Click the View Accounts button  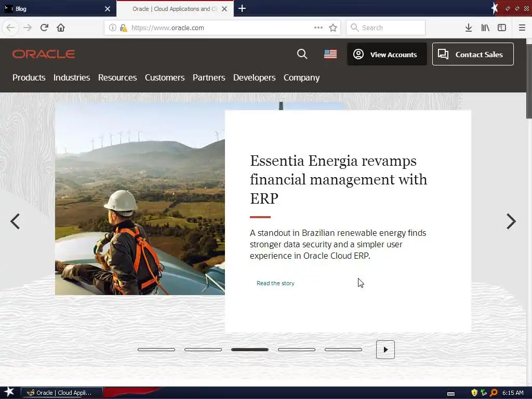pos(387,54)
